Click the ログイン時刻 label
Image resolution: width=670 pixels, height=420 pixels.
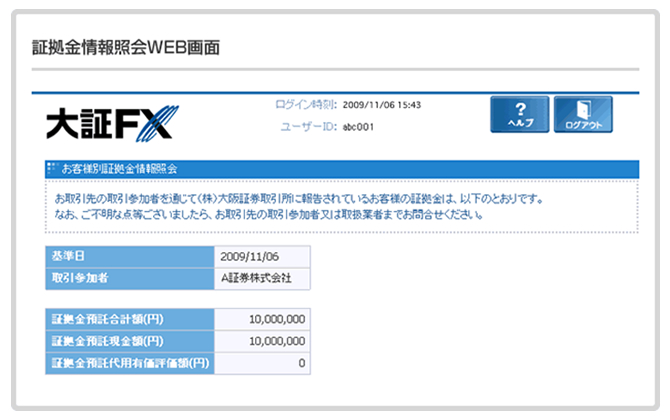[306, 105]
